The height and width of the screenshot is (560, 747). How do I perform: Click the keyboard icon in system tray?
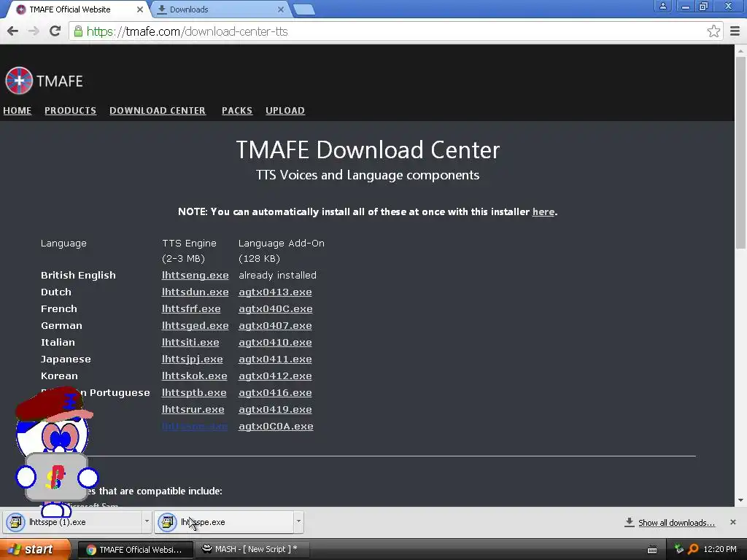click(652, 550)
